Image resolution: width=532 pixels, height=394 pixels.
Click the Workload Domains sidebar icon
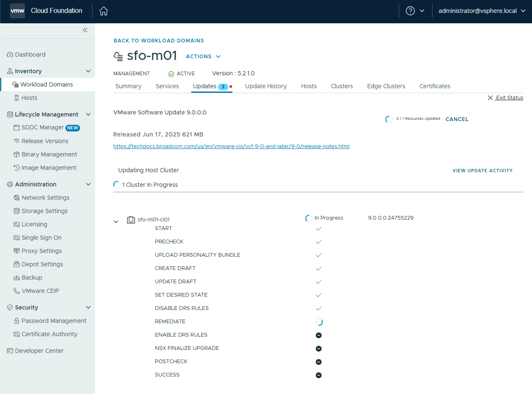tap(16, 85)
